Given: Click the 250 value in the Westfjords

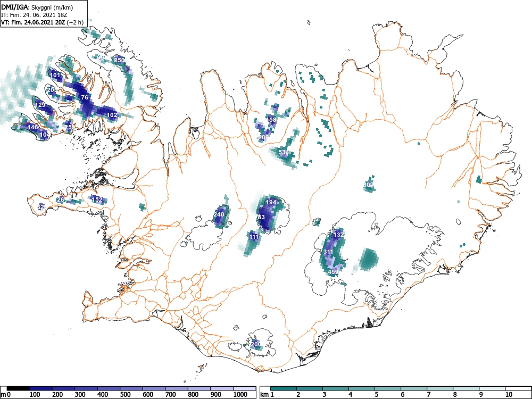Looking at the screenshot, I should [119, 60].
